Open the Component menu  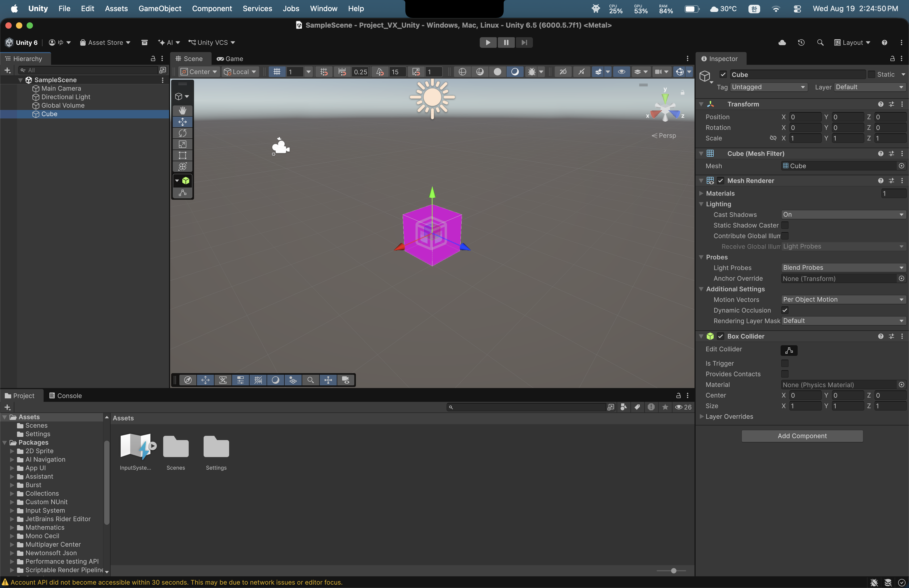(212, 8)
